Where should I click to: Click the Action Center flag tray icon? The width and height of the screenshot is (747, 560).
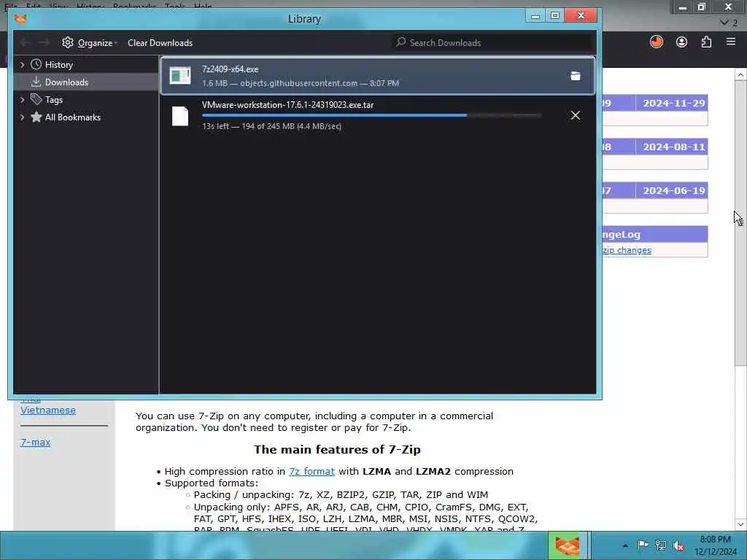643,545
